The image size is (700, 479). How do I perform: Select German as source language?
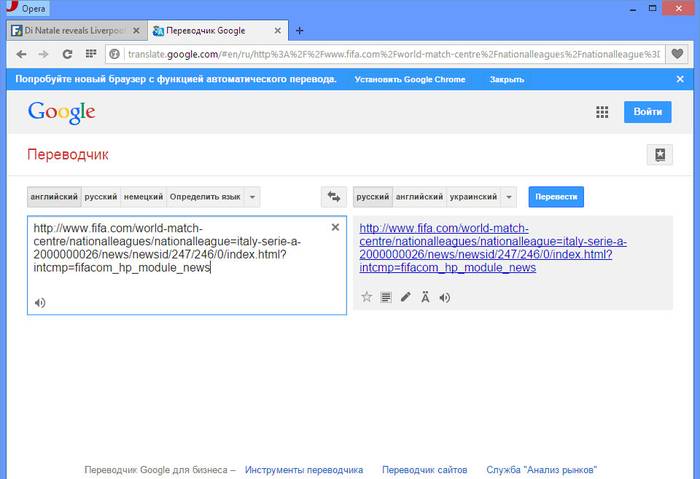(x=142, y=197)
